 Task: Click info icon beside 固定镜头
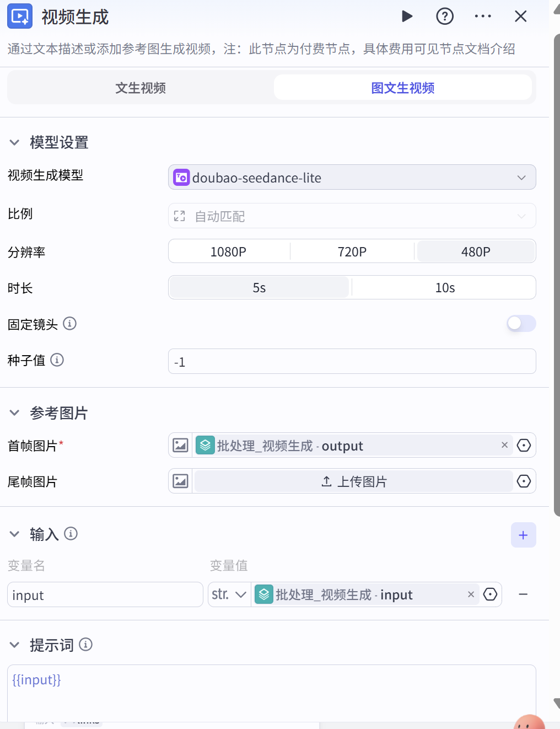pos(70,323)
